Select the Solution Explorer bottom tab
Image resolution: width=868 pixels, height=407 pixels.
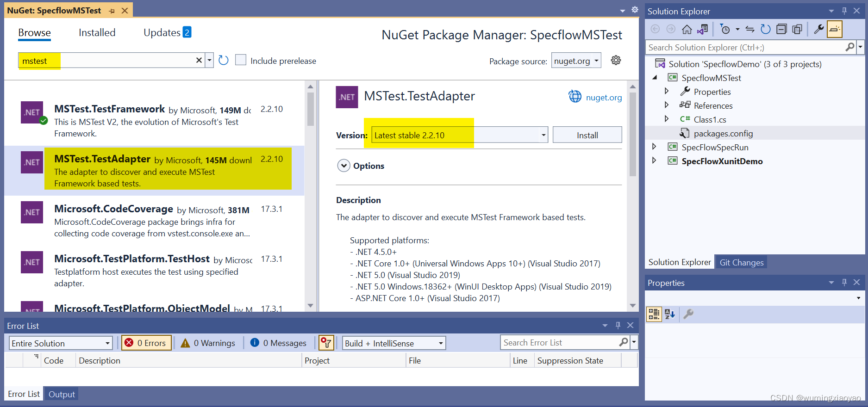click(679, 262)
